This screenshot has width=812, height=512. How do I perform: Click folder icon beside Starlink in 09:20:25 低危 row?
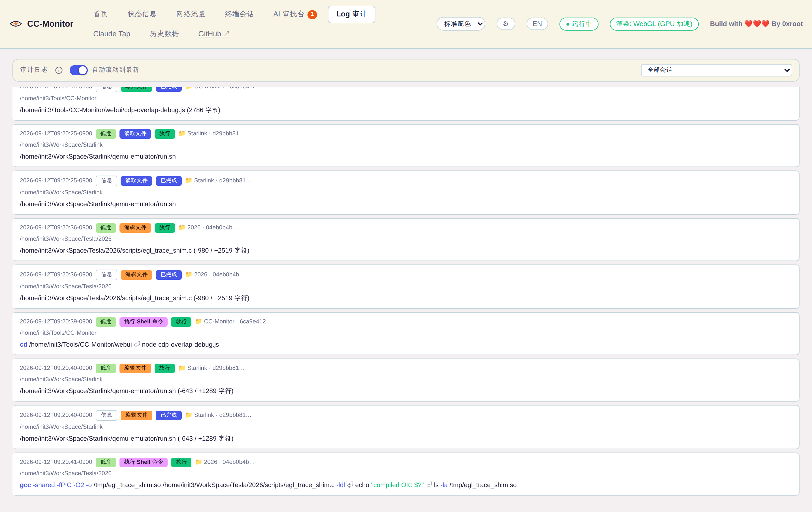(182, 133)
